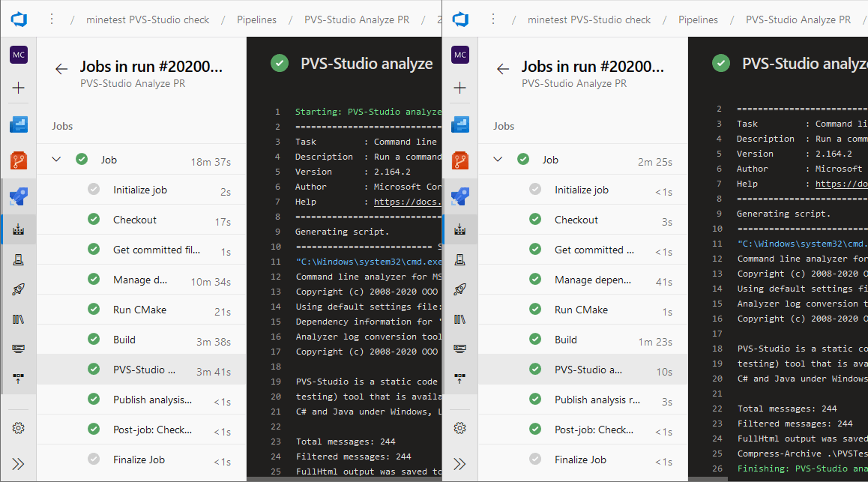Go back using arrow beside left Jobs in run
The image size is (868, 482).
point(61,69)
